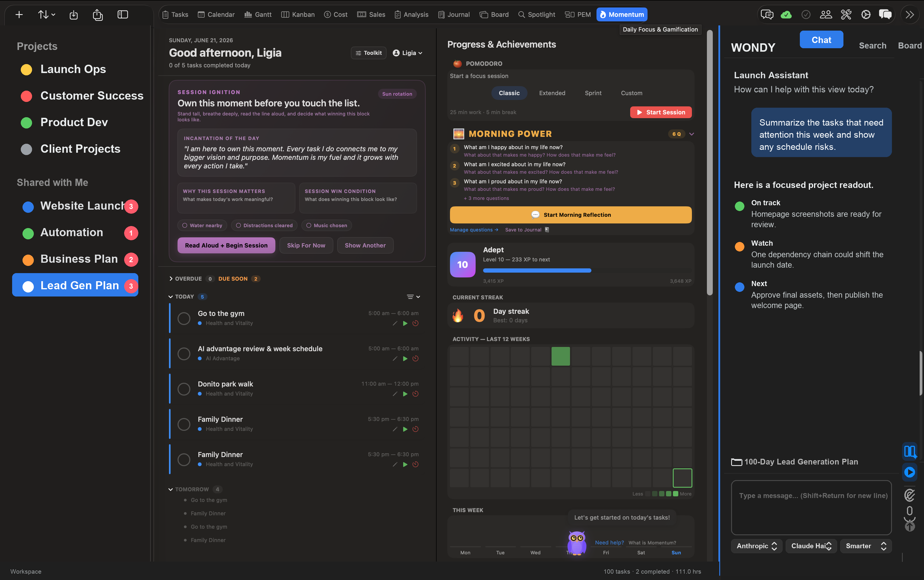Click the double-chevron collapse panel icon
The height and width of the screenshot is (580, 924).
pos(910,14)
